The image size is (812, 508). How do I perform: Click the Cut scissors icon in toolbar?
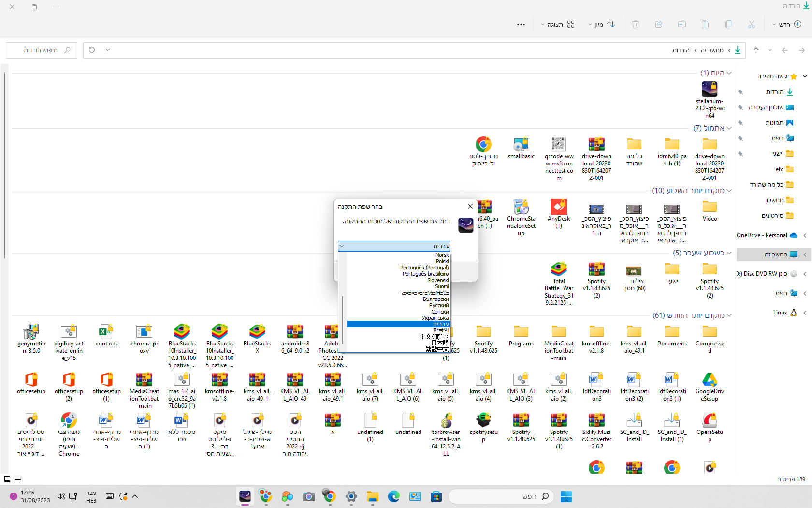click(752, 24)
